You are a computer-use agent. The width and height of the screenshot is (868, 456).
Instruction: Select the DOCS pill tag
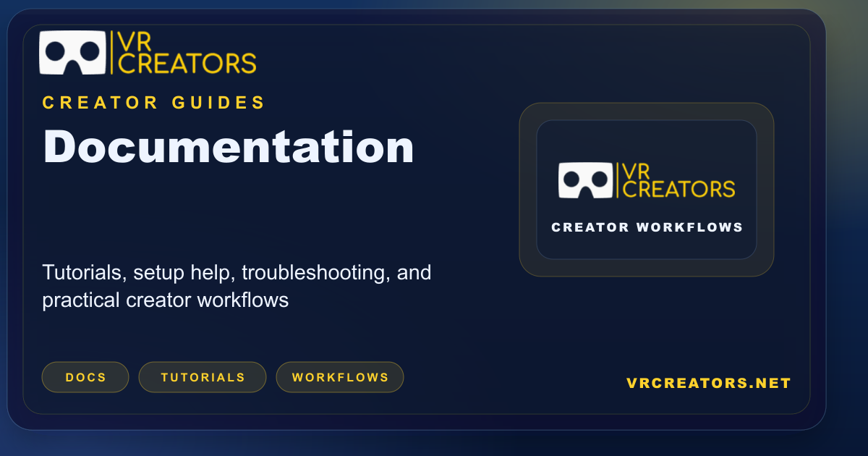click(x=85, y=377)
